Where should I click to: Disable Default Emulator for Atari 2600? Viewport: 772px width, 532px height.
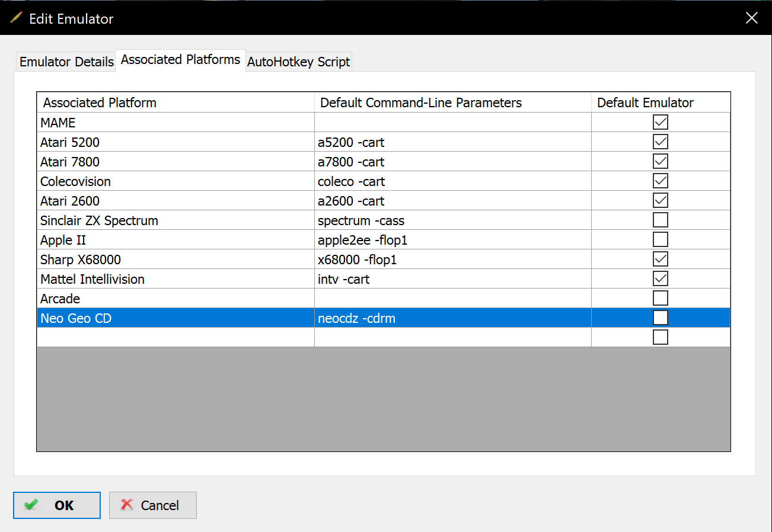coord(660,200)
